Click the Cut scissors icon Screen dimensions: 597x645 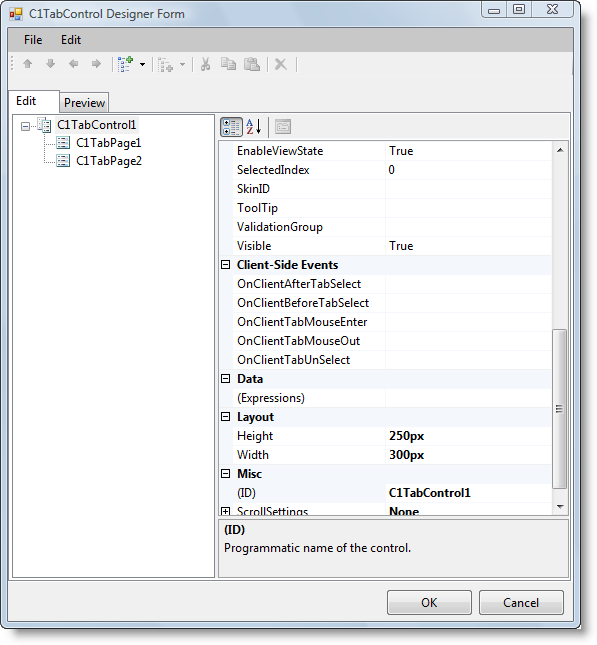pyautogui.click(x=205, y=64)
